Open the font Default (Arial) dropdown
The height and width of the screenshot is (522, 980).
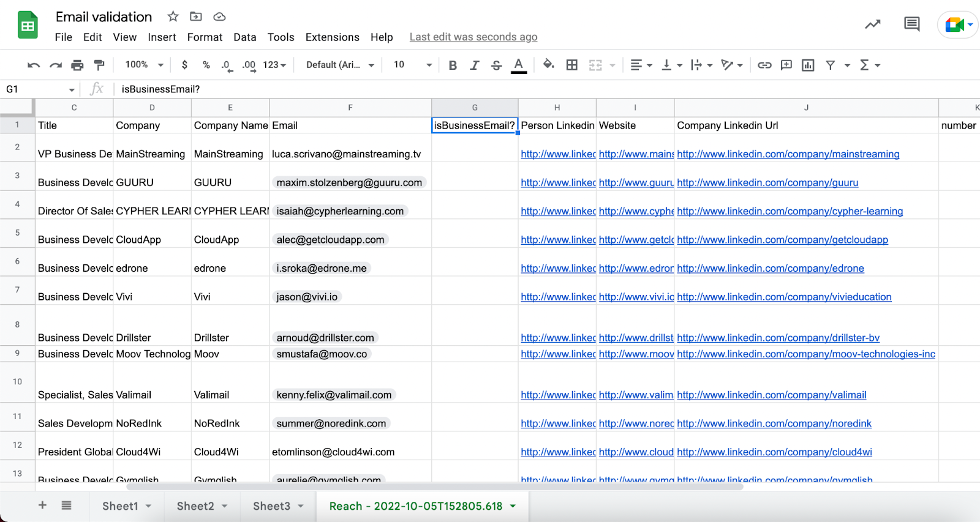click(340, 65)
